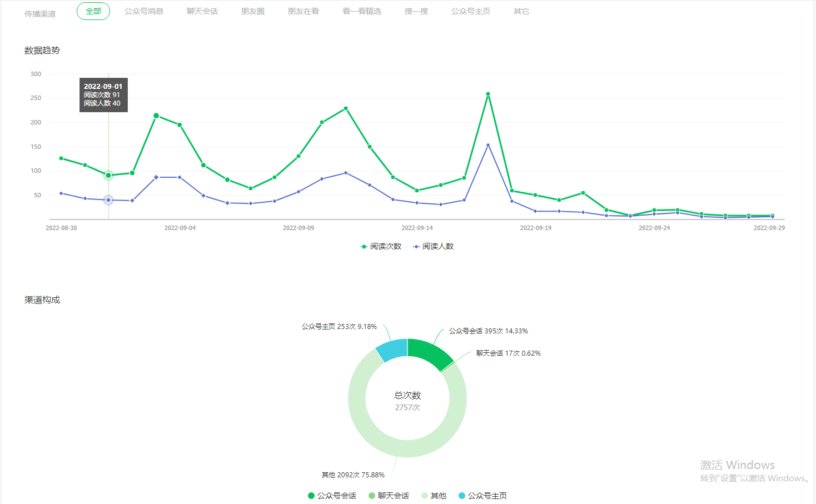Click the 2022-09-29 x-axis date label
816x504 pixels.
[x=769, y=228]
